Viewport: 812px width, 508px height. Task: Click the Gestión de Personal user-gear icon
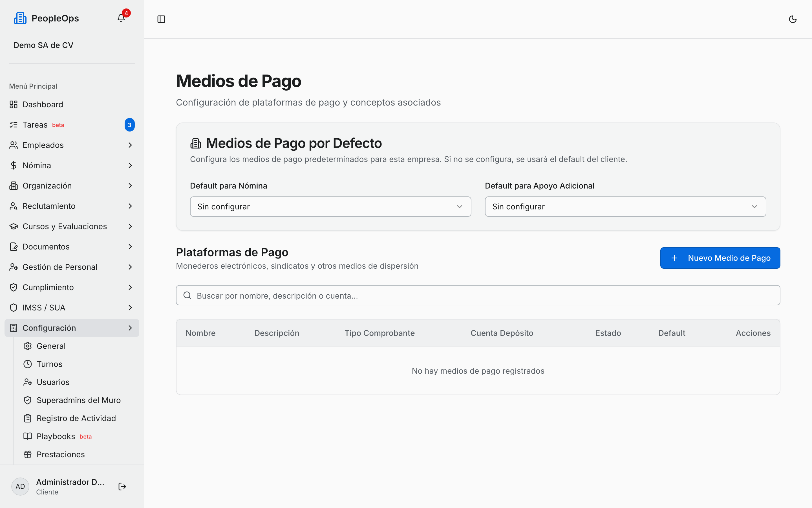[x=14, y=267]
